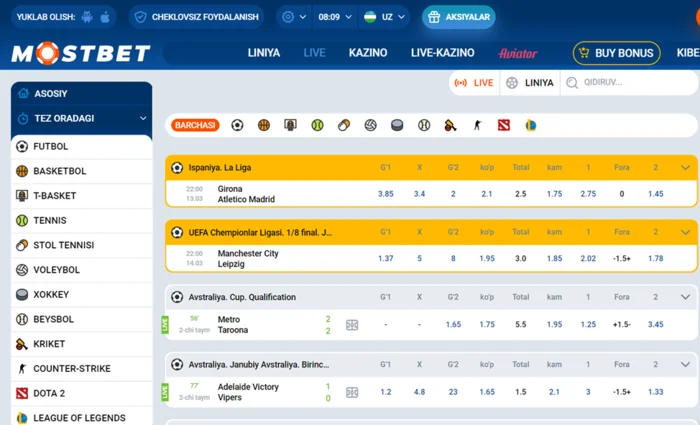Screen dimensions: 700x425
Task: Download the iOS app via apple icon
Action: [x=105, y=17]
